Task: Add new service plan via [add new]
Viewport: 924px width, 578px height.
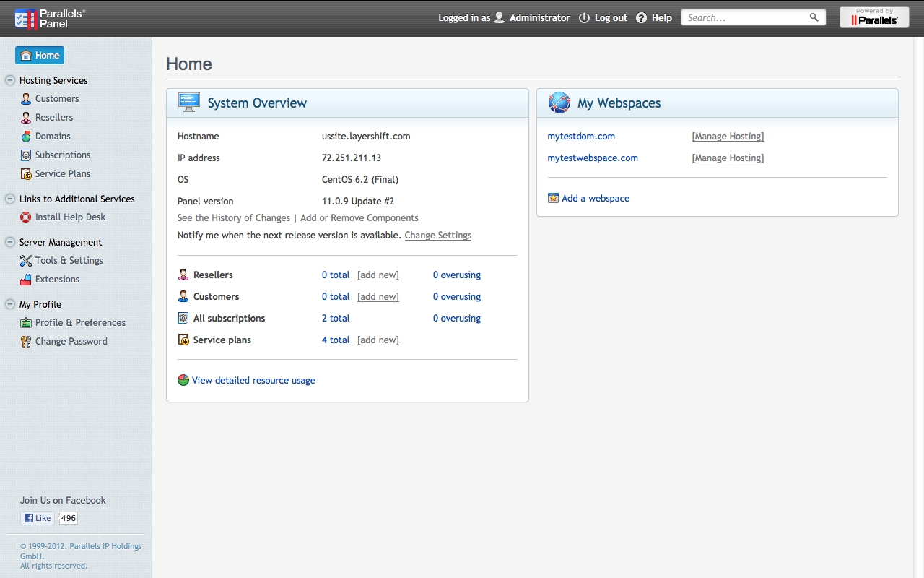Action: tap(378, 340)
